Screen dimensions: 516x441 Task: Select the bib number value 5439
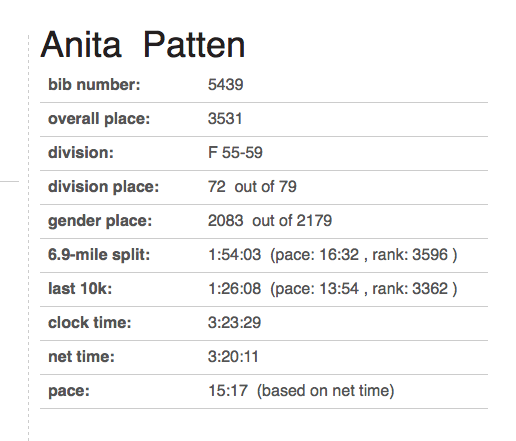click(226, 85)
